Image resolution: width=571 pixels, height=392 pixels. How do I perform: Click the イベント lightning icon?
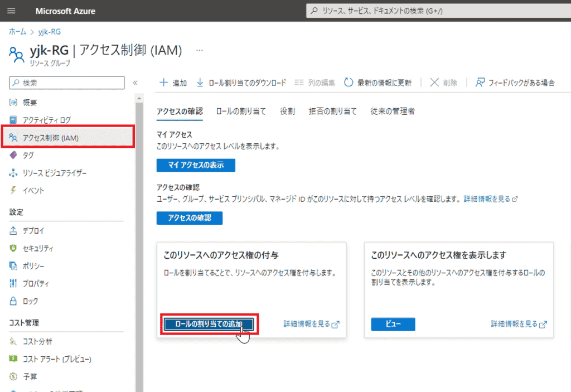tap(13, 190)
